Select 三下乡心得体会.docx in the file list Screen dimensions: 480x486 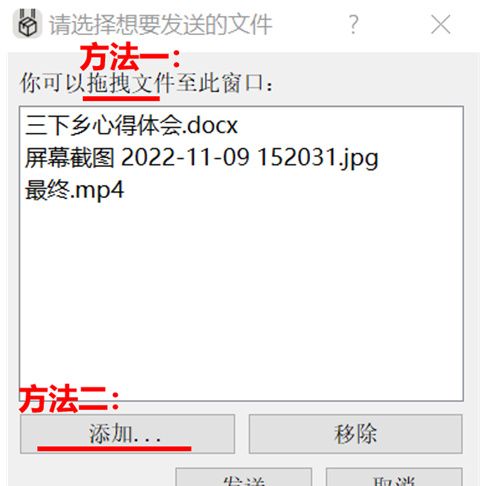pyautogui.click(x=131, y=125)
